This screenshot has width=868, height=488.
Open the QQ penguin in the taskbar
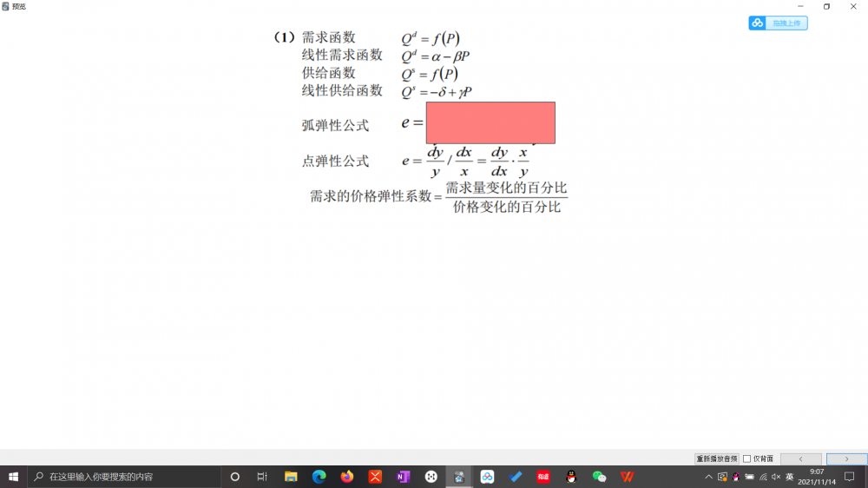click(571, 477)
